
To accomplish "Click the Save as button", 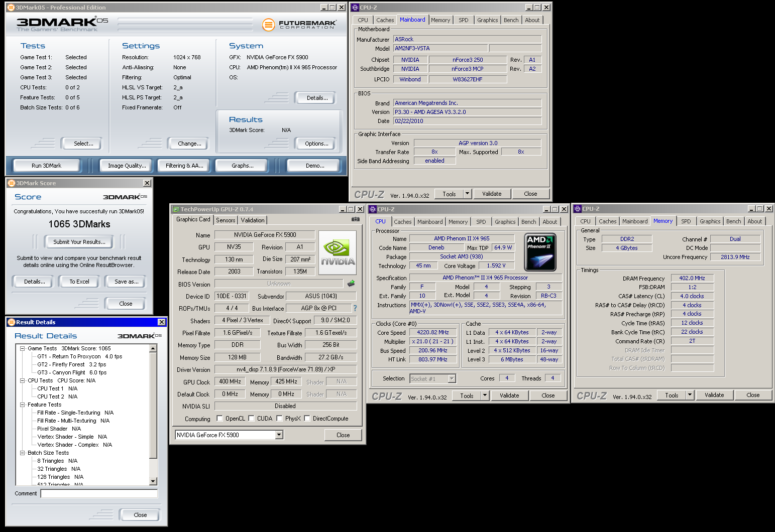I will coord(126,282).
